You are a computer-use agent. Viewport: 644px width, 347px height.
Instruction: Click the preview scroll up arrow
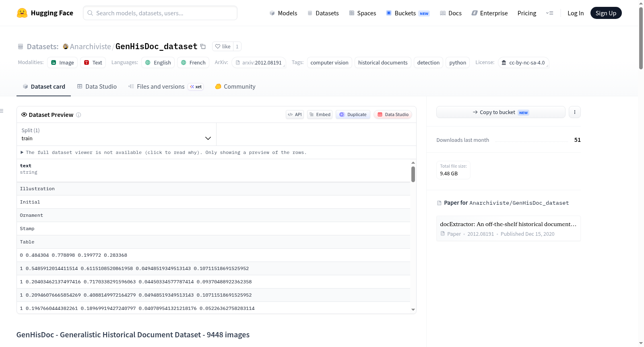[x=413, y=162]
